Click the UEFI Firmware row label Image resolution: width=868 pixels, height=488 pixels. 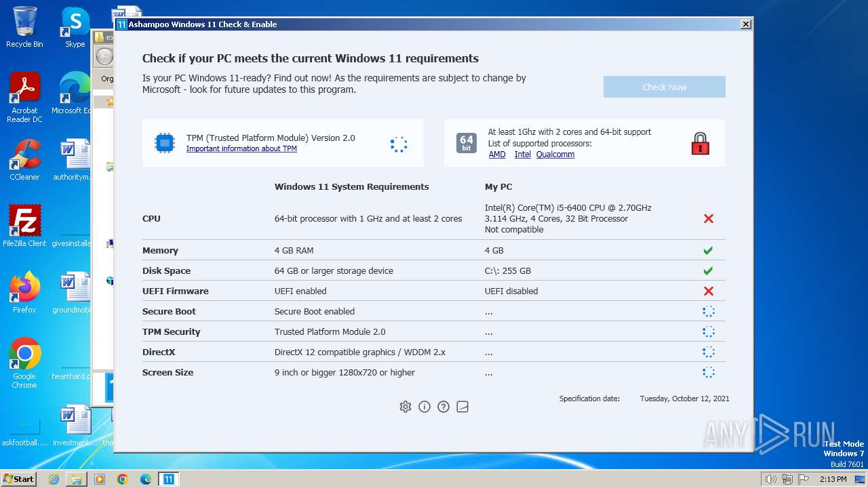175,291
